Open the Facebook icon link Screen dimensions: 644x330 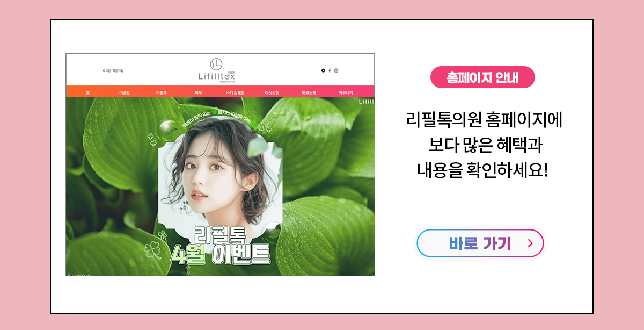[x=330, y=70]
